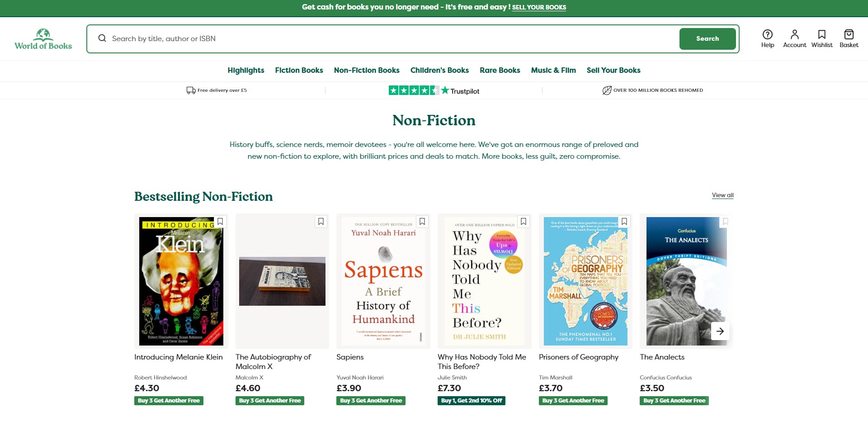The width and height of the screenshot is (868, 431).
Task: Click Buy 3 Get Another Free under Malcolm X
Action: 270,401
